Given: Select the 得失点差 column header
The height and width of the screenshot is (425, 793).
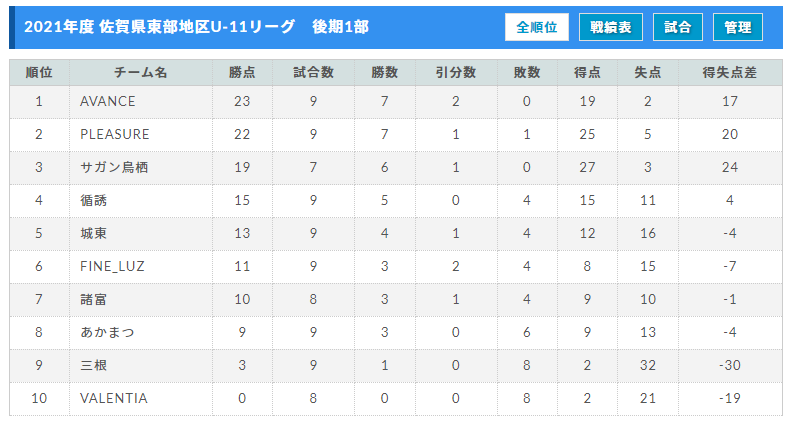Looking at the screenshot, I should 730,73.
